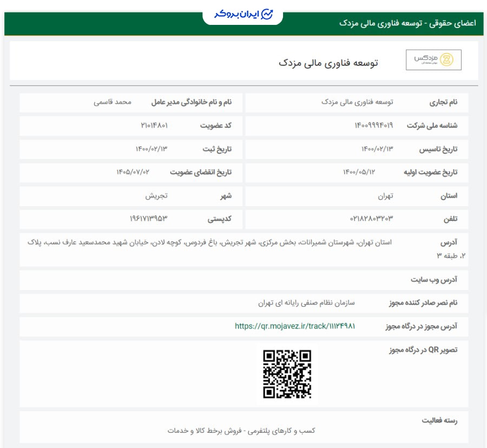
Task: Select city value تجریش
Action: [156, 196]
